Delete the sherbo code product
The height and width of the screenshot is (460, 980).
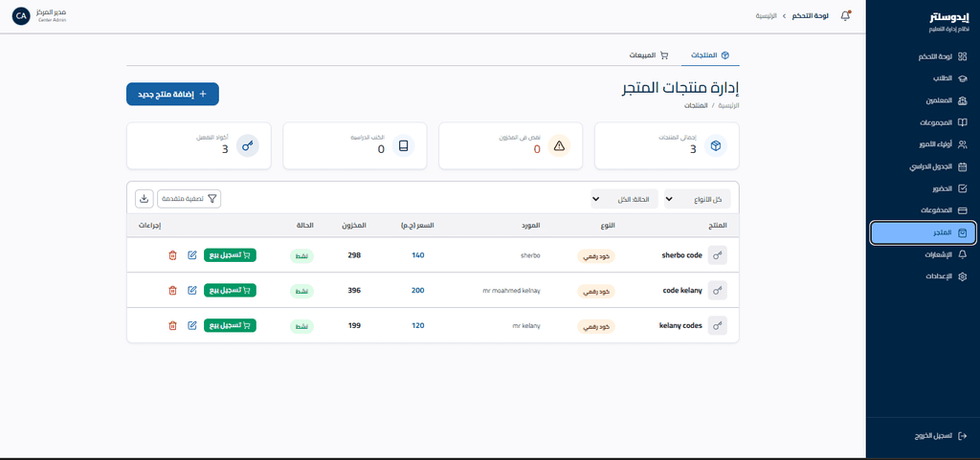[x=172, y=255]
